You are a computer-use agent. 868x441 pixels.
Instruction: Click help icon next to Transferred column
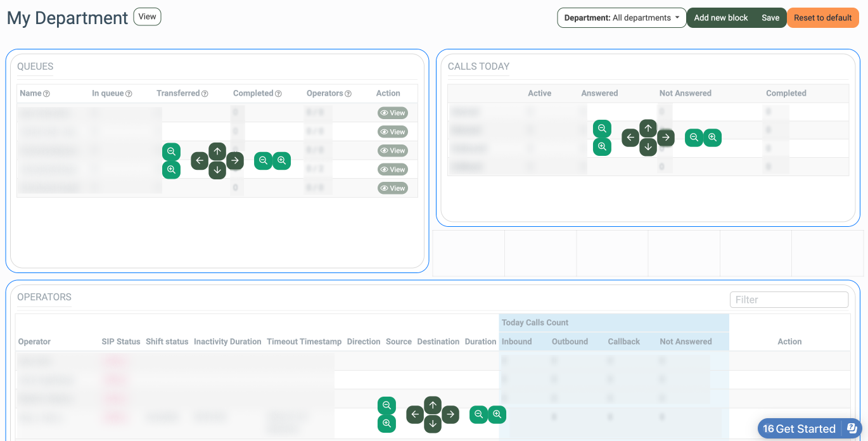[205, 94]
